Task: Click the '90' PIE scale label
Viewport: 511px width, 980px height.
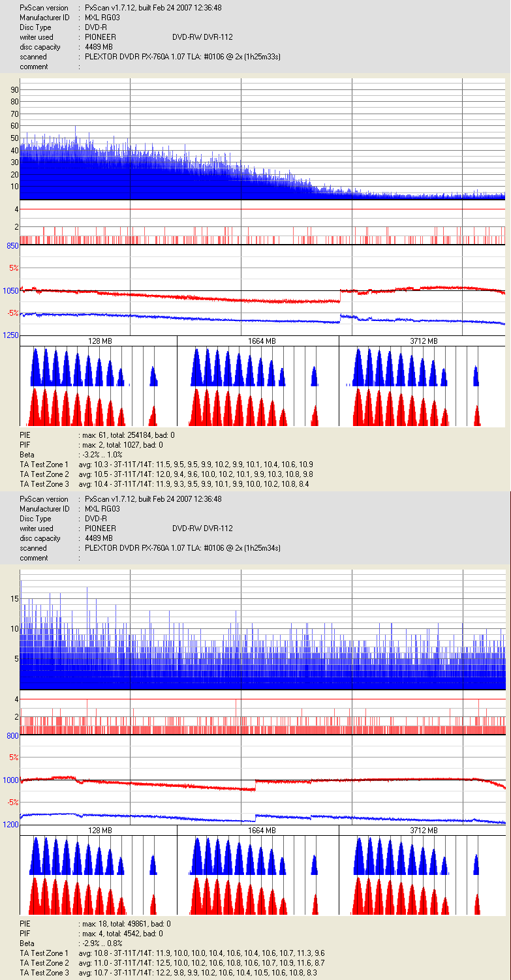Action: [14, 89]
